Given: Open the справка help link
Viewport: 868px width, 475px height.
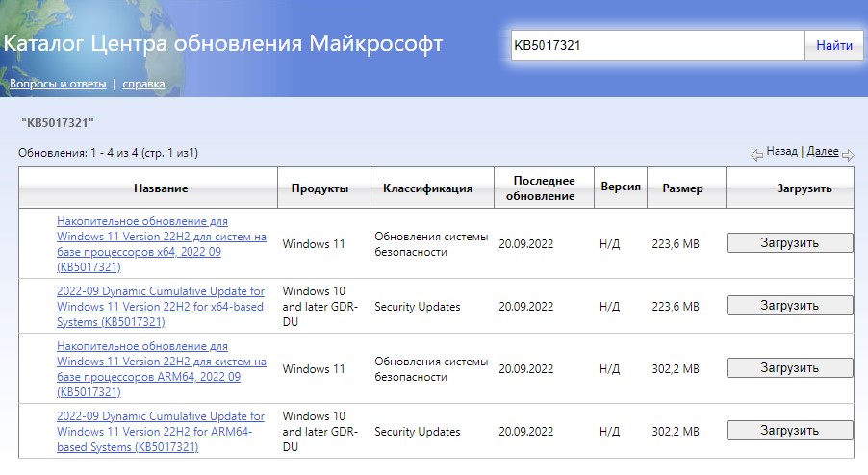Looking at the screenshot, I should click(x=143, y=84).
